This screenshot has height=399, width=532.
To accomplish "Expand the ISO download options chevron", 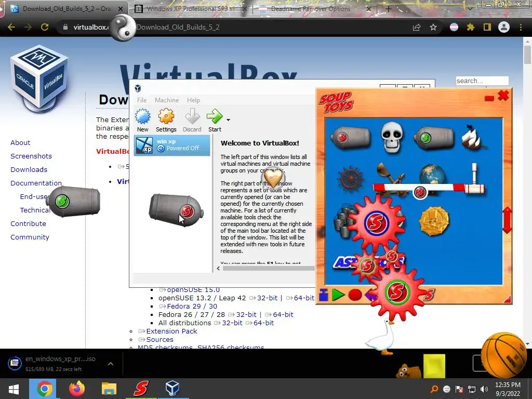I will (111, 364).
